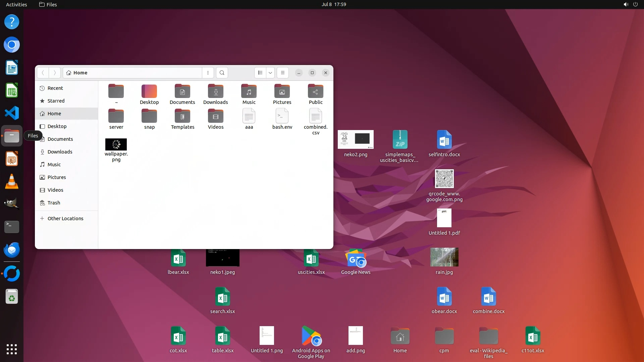Viewport: 644px width, 362px height.
Task: Open Trash in the sidebar
Action: pos(54,203)
